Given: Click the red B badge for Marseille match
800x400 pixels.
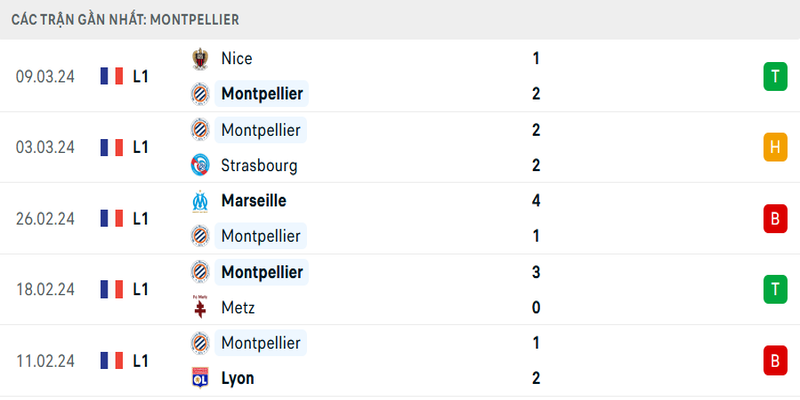Looking at the screenshot, I should [774, 218].
